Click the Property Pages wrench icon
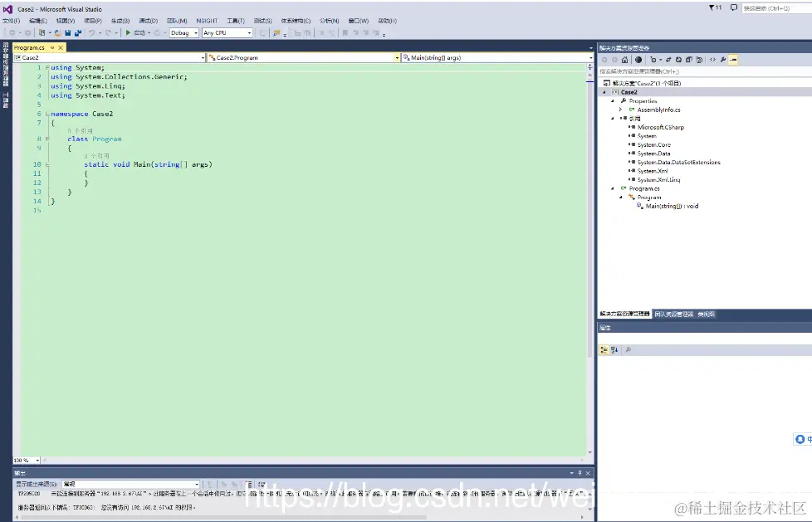Image resolution: width=812 pixels, height=522 pixels. 629,350
